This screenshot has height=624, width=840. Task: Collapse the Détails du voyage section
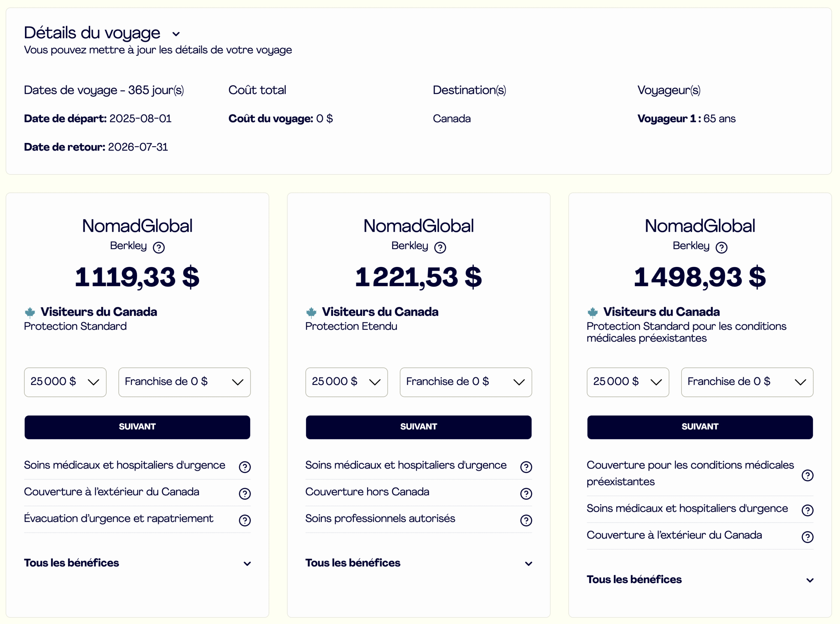pyautogui.click(x=176, y=34)
